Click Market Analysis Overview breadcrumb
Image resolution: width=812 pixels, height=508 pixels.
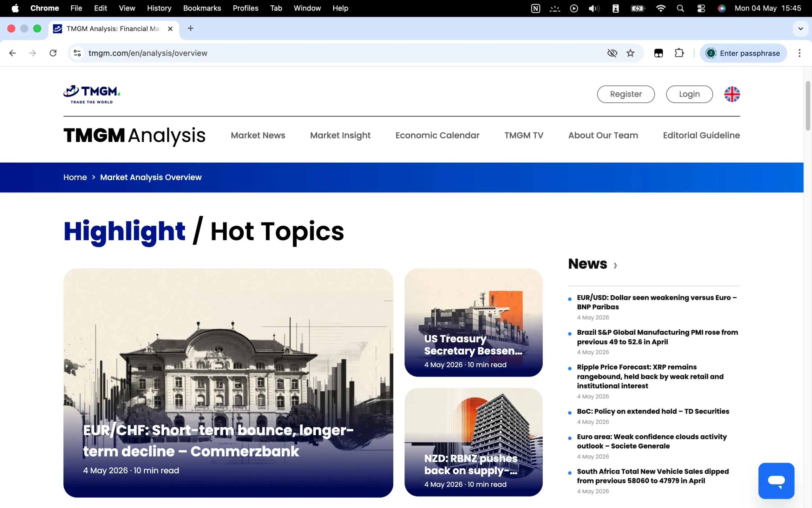click(x=151, y=177)
